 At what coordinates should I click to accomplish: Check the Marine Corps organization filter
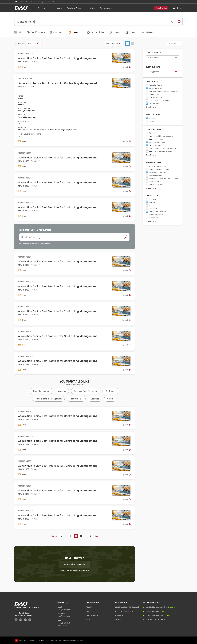click(x=147, y=218)
